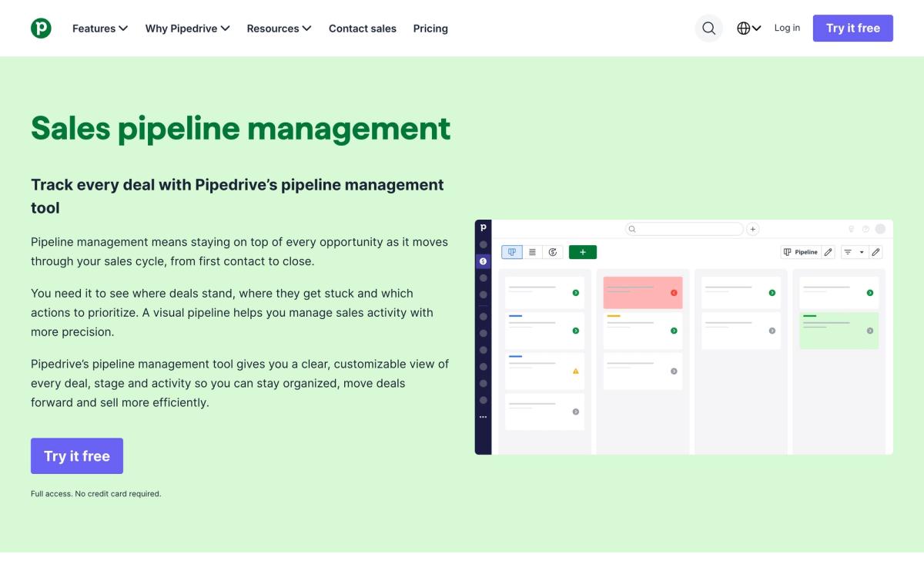924x578 pixels.
Task: Expand the Why Pipedrive menu
Action: (x=187, y=29)
